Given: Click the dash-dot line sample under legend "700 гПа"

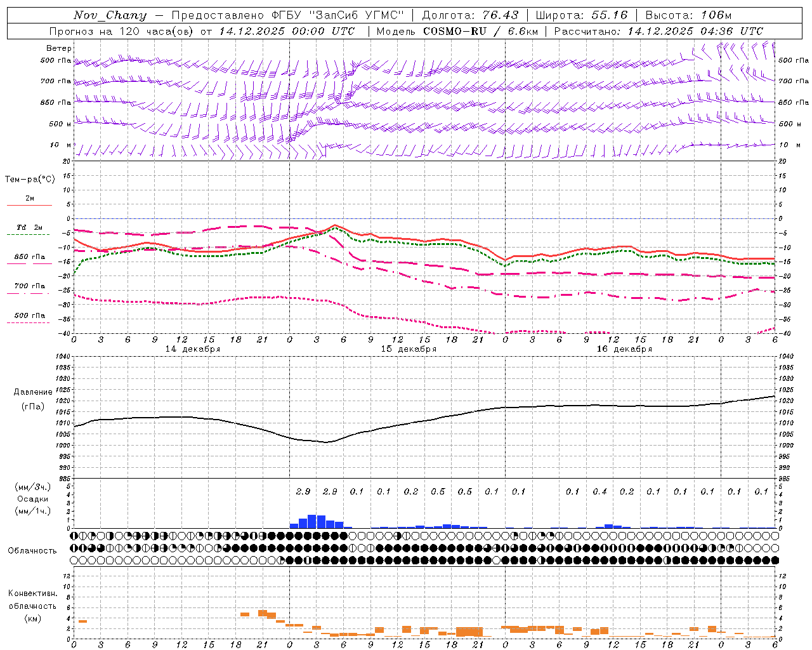Looking at the screenshot, I should coord(29,293).
